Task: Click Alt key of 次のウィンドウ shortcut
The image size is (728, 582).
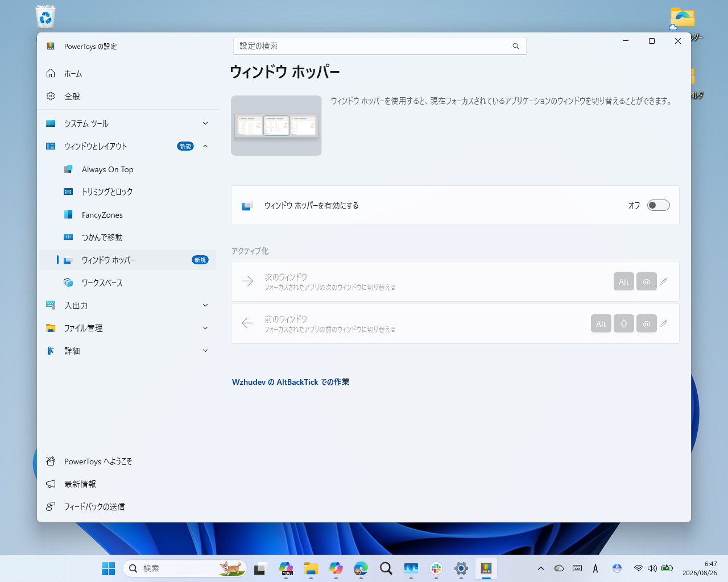Action: (x=624, y=281)
